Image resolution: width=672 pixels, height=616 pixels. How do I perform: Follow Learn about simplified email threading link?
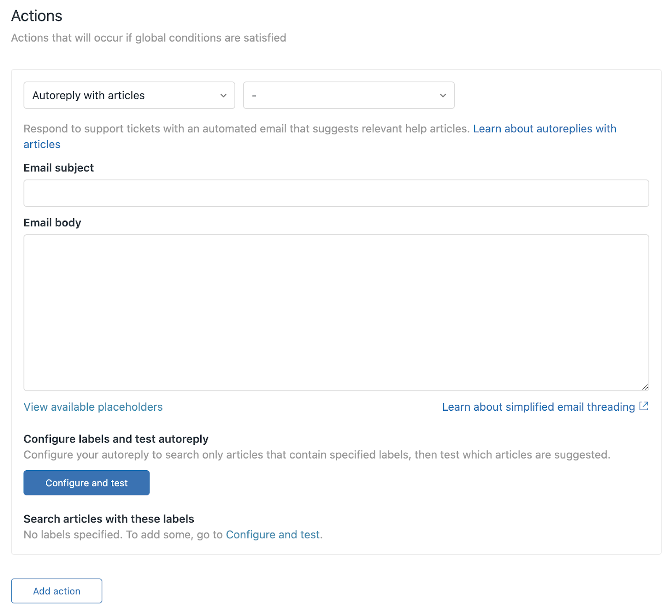pos(538,407)
